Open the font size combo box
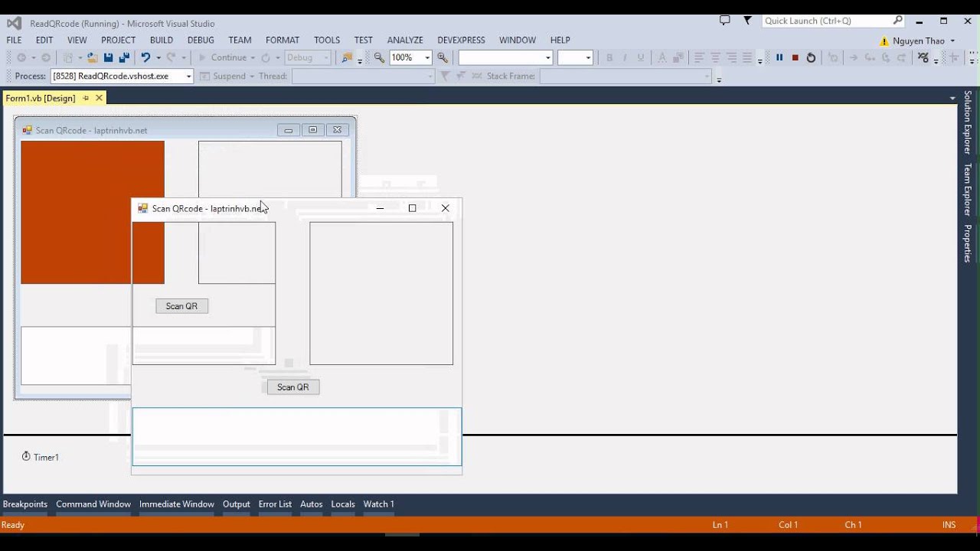This screenshot has width=980, height=551. [x=575, y=57]
